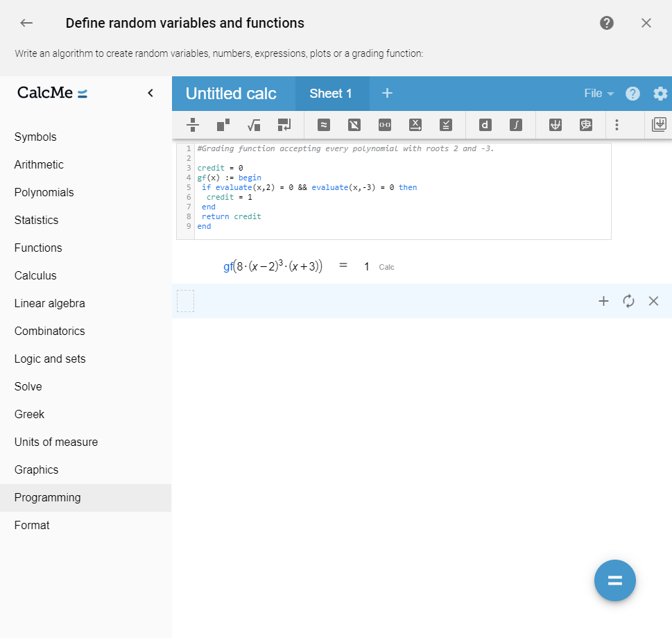This screenshot has height=638, width=672.
Task: Insert 3D plot graph
Action: 586,125
